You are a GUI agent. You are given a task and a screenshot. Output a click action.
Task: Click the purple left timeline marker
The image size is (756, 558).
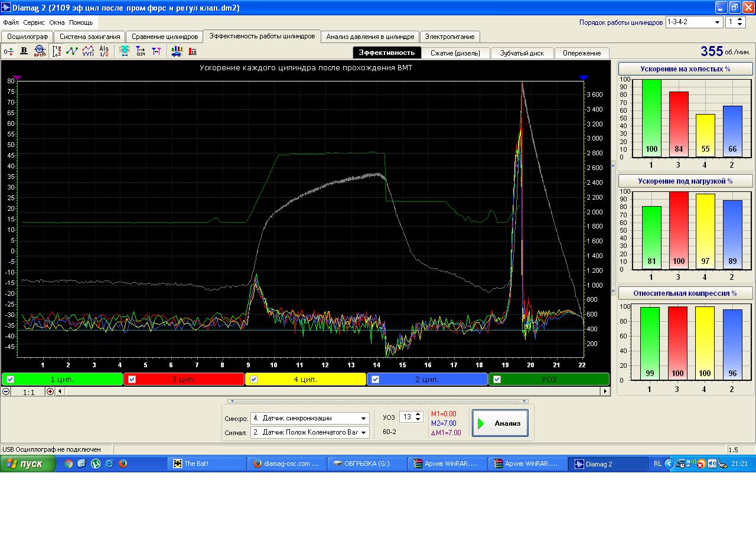coord(17,78)
